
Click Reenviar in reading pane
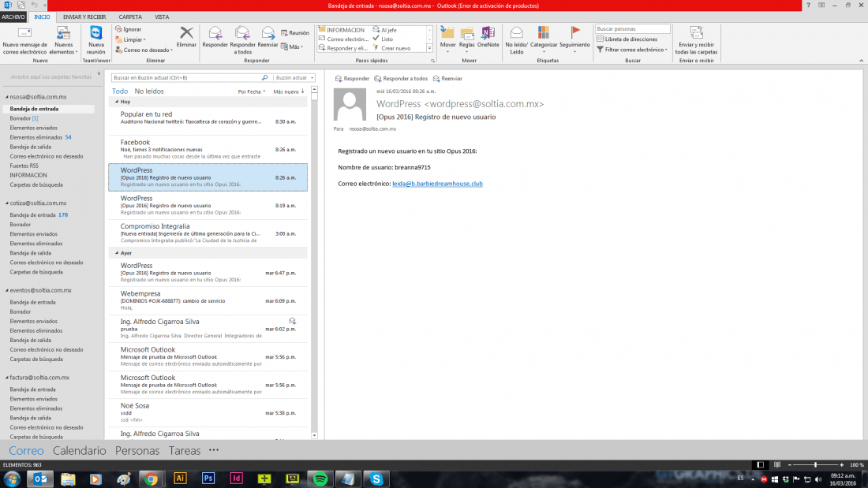[448, 79]
